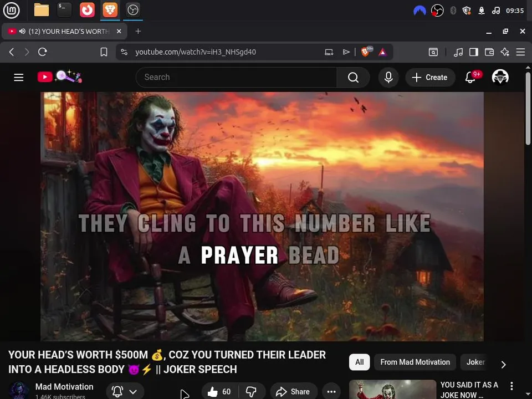Like the video with 60 likes
The height and width of the screenshot is (399, 532).
(219, 392)
